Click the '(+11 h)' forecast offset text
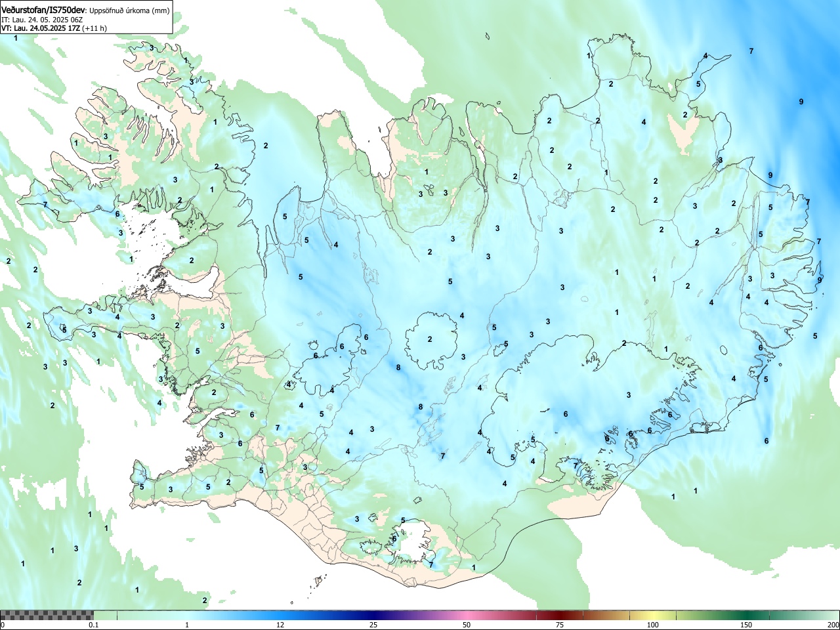840x630 pixels. click(95, 28)
